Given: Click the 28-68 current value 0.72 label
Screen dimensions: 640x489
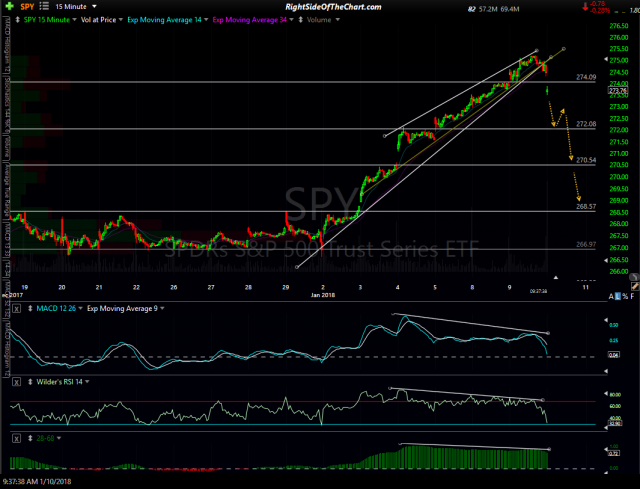Looking at the screenshot, I should 614,453.
